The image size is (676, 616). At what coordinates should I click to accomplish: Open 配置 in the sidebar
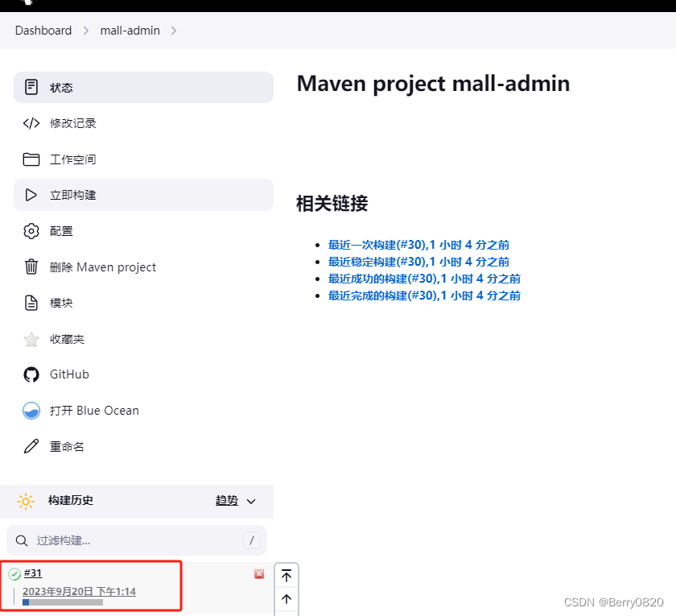(143, 231)
